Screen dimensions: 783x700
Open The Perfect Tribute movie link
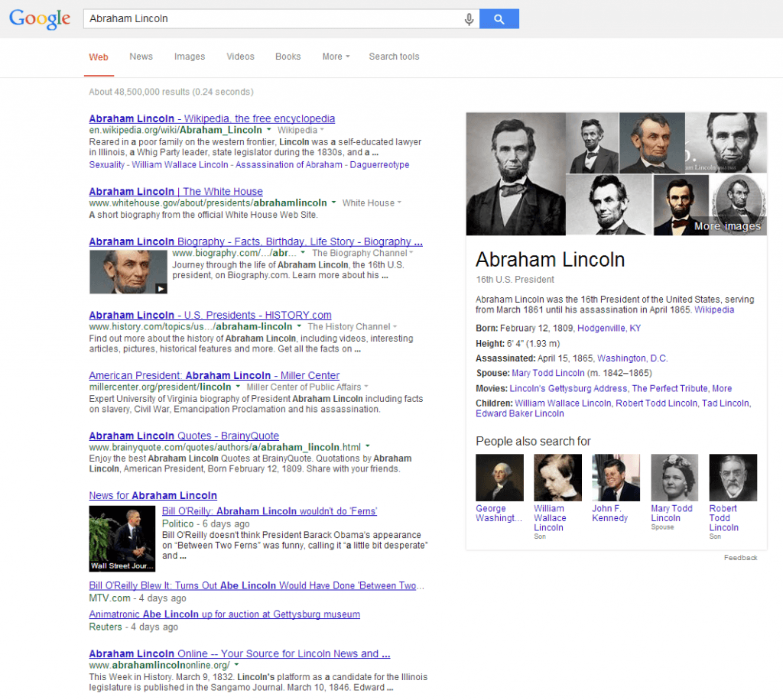670,388
